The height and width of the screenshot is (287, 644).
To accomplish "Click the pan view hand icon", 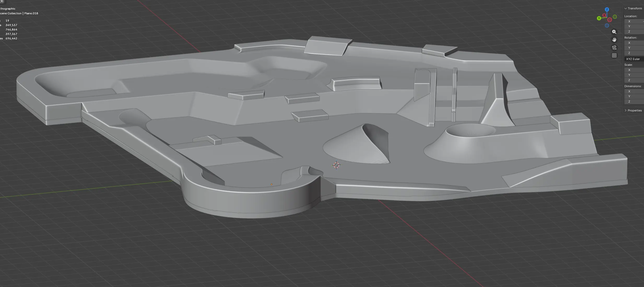I will point(614,40).
